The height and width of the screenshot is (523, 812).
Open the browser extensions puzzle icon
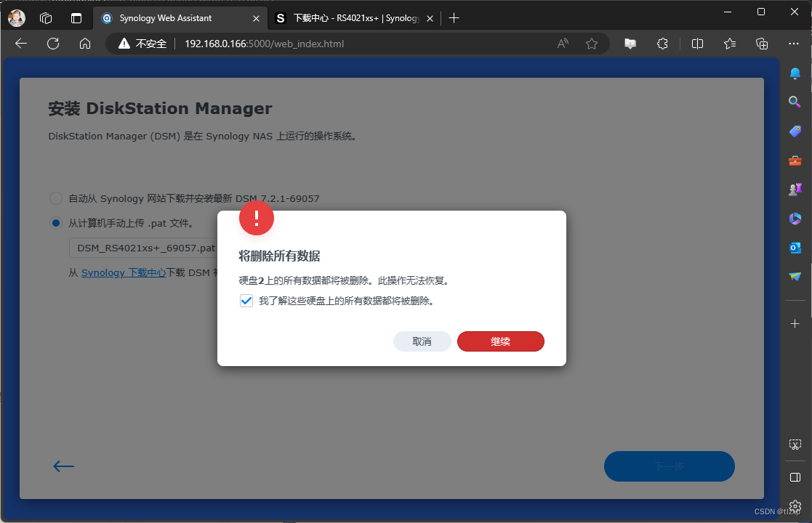coord(662,44)
